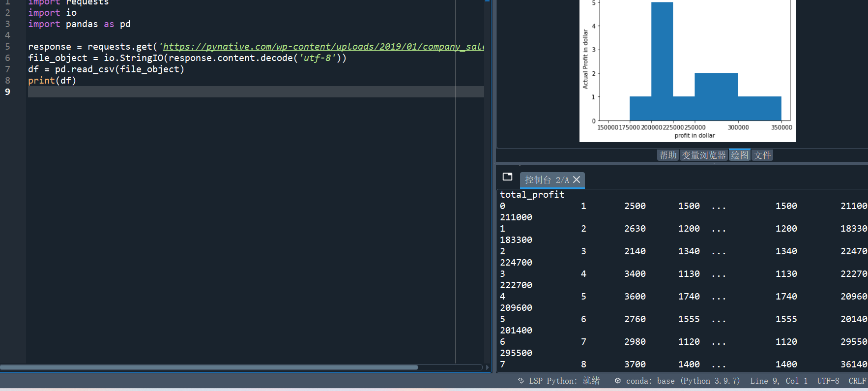The image size is (868, 391).
Task: Switch to the 帮助 tab
Action: (668, 155)
